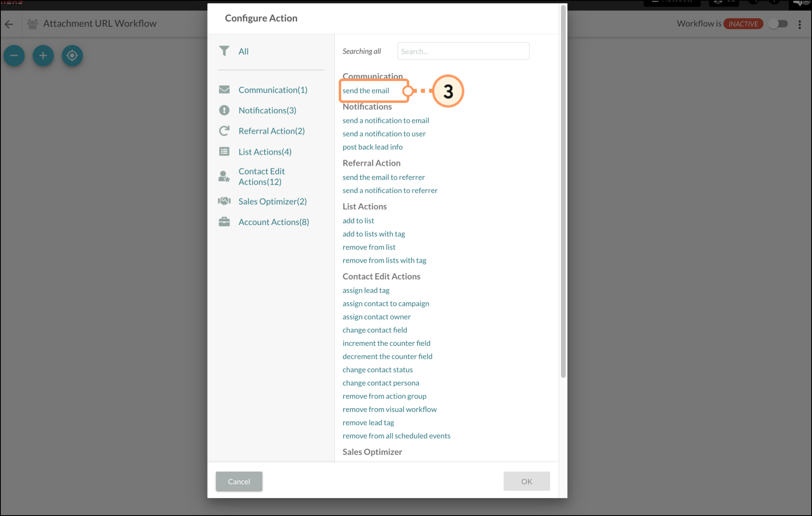
Task: Choose the 'remove lead tag' action
Action: pyautogui.click(x=368, y=423)
